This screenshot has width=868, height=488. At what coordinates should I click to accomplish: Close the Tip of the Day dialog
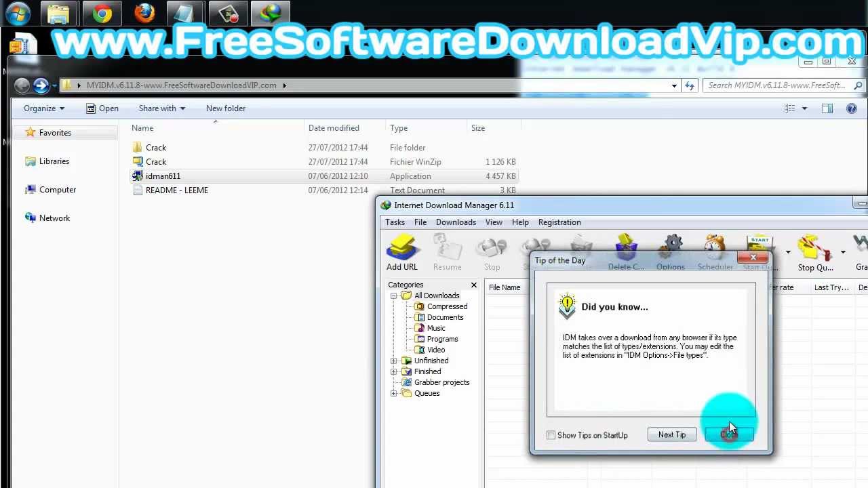[x=753, y=258]
